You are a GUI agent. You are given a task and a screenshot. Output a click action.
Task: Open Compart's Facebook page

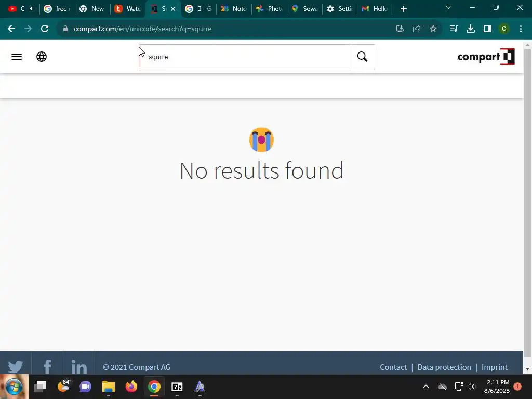pyautogui.click(x=47, y=366)
